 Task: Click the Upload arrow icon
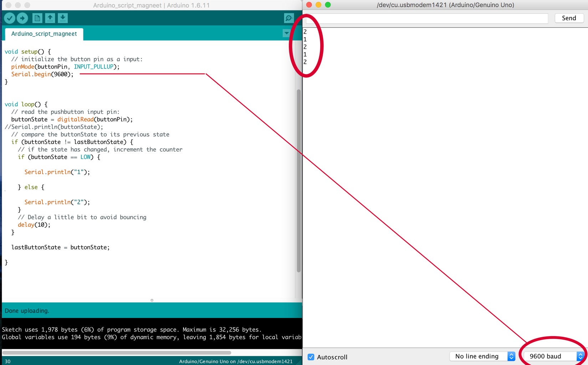(x=22, y=18)
